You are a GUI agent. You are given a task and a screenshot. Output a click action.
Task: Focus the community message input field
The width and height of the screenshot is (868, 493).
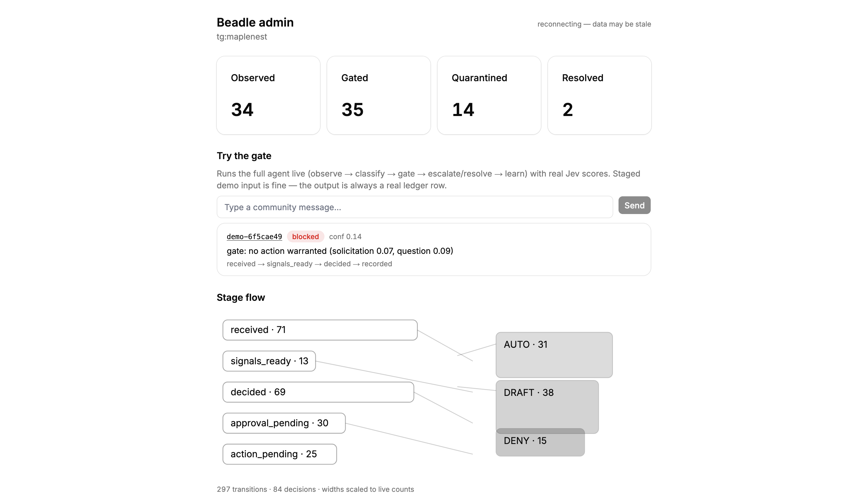tap(415, 207)
